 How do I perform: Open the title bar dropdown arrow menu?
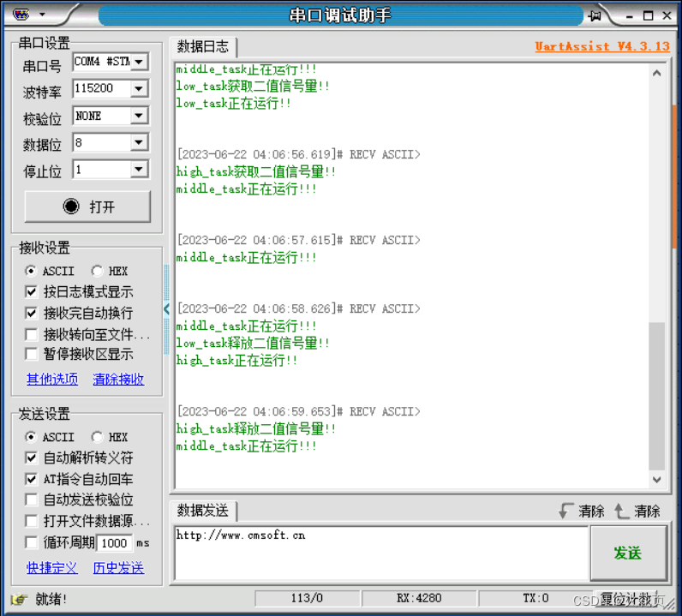[x=42, y=15]
